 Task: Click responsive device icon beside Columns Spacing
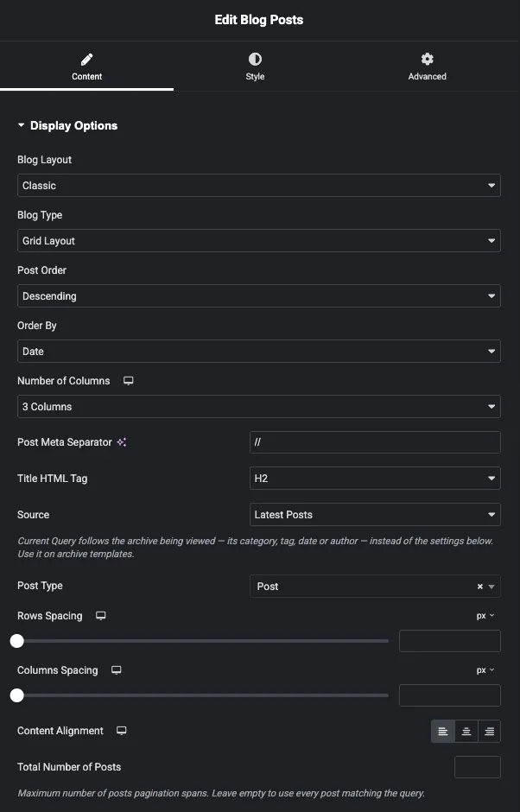tap(117, 670)
